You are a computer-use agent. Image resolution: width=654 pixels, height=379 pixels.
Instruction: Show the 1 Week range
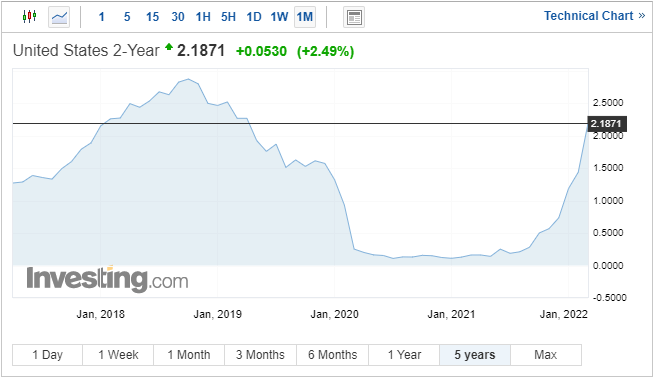click(118, 355)
